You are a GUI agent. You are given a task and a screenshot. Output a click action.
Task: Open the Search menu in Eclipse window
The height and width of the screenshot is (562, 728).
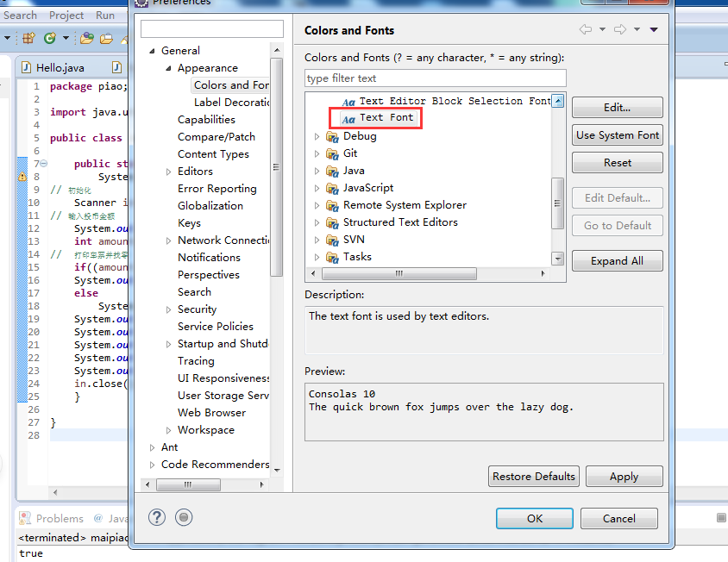point(20,16)
